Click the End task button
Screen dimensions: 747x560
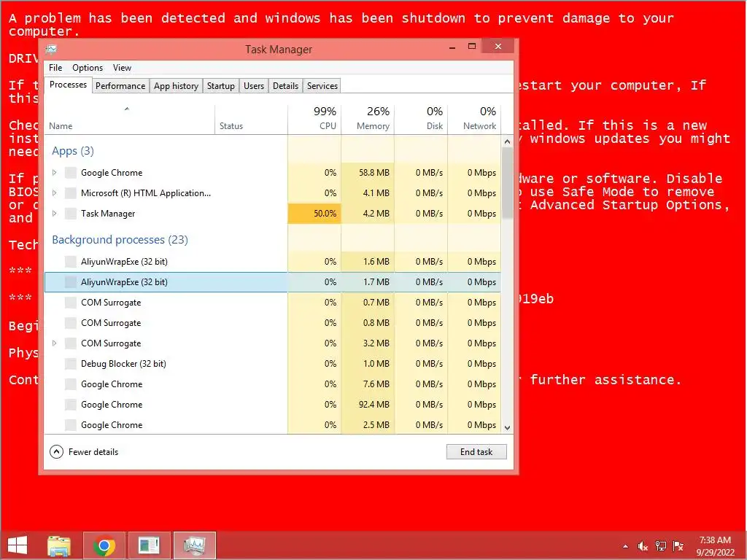point(476,452)
